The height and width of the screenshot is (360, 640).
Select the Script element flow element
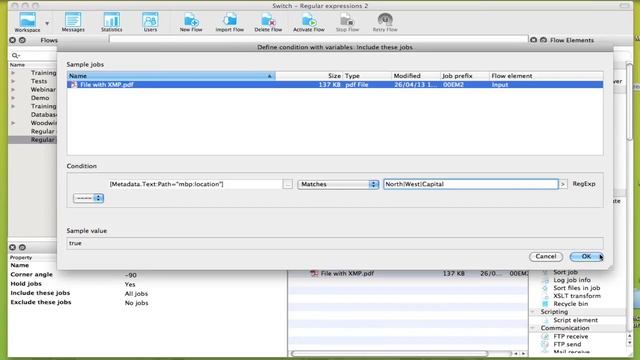point(576,320)
